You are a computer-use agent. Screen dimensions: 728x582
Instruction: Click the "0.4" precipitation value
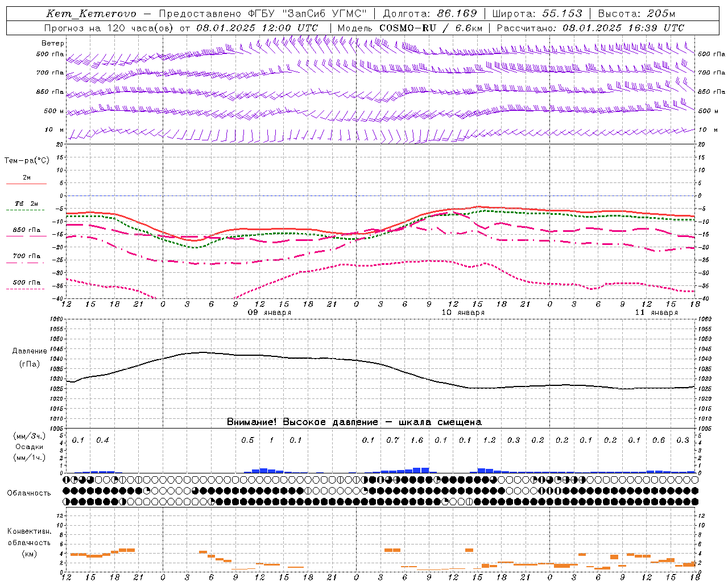102,440
